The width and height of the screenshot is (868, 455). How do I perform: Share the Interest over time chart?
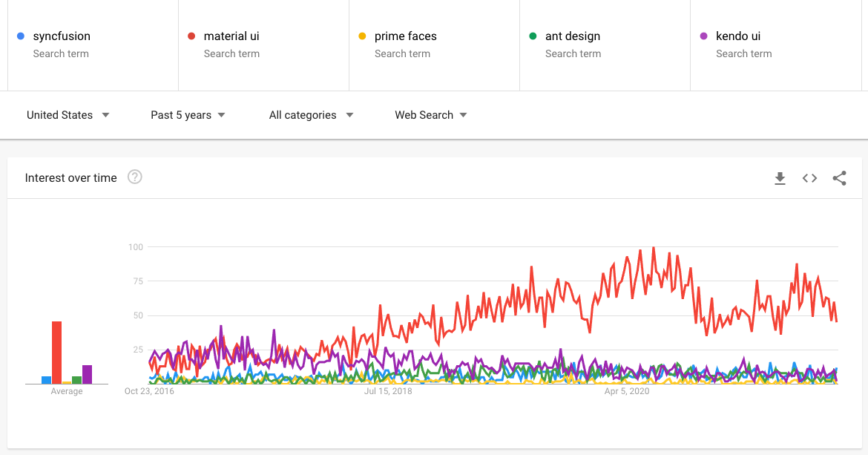click(839, 178)
